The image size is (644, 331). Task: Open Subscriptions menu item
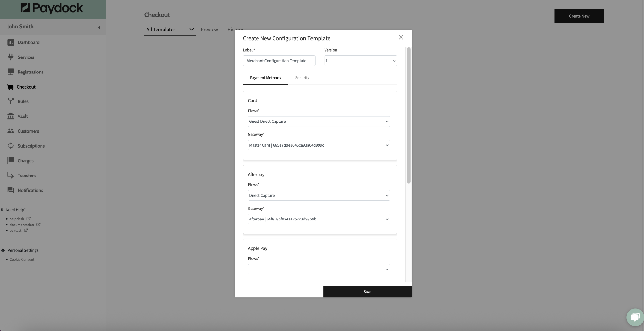coord(31,146)
